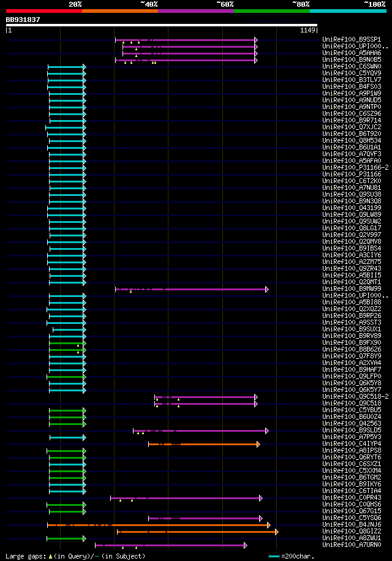
Task: Select the query name BB931837
Action: 23,20
